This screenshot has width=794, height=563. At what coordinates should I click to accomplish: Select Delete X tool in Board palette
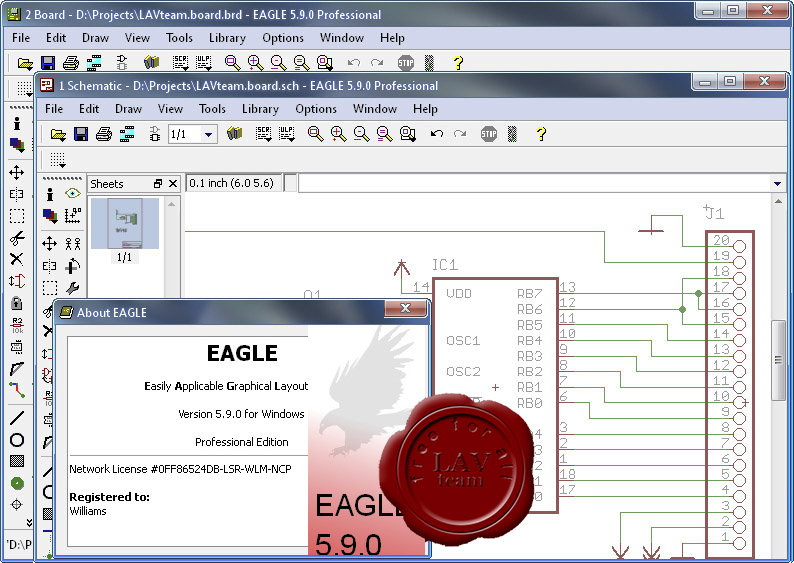click(17, 259)
